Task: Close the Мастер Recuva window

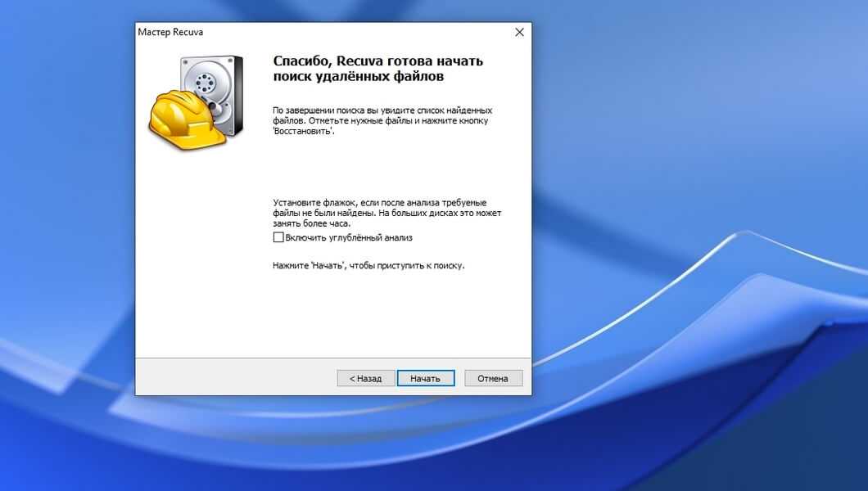Action: 518,32
